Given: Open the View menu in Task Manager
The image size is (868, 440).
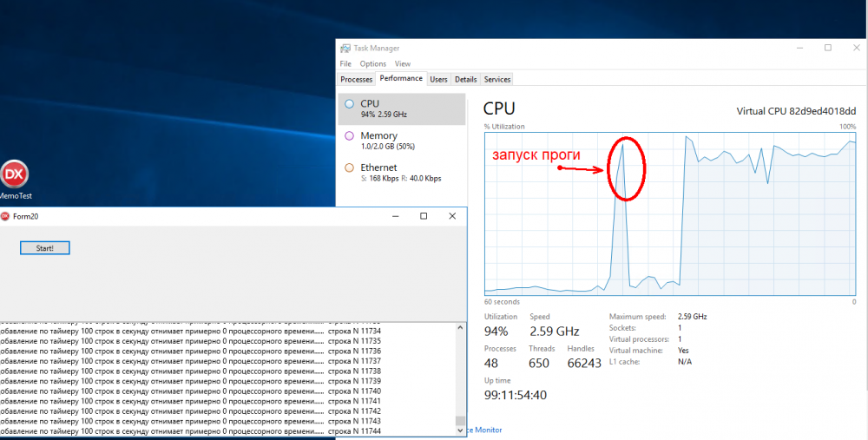Looking at the screenshot, I should coord(403,63).
